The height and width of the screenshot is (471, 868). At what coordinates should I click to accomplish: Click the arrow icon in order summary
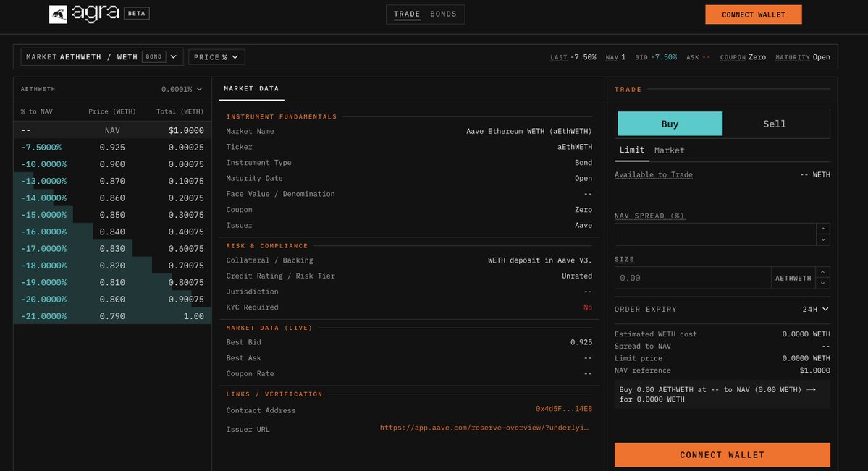[x=811, y=390]
